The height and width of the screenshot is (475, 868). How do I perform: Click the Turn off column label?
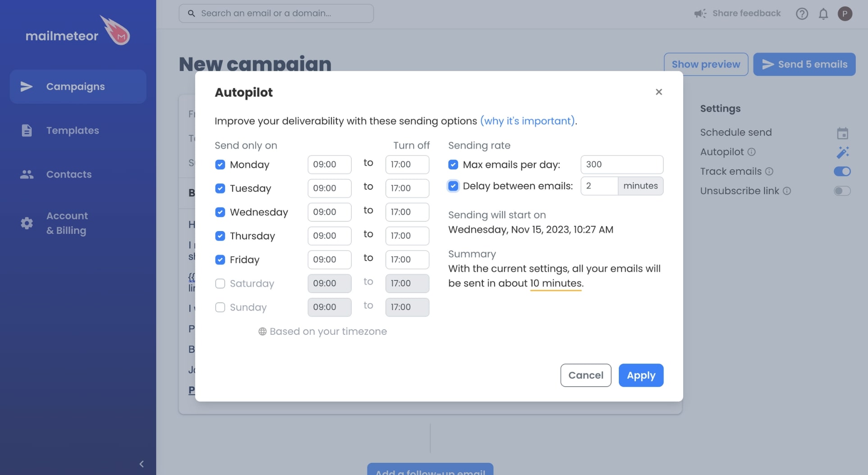coord(411,146)
